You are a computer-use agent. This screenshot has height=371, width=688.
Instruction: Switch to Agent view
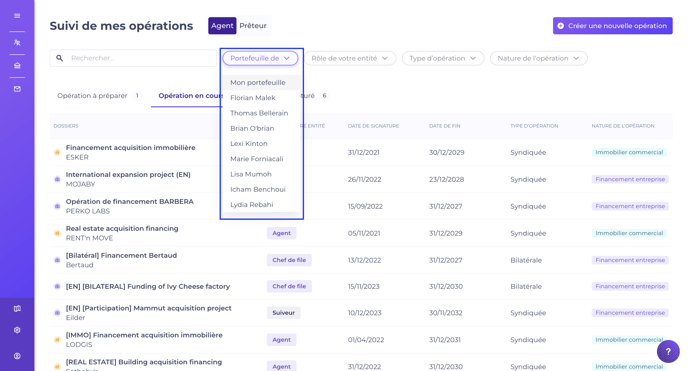click(222, 25)
